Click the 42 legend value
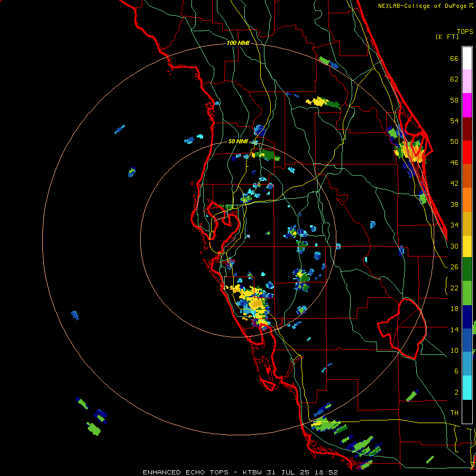The image size is (476, 476). pos(454,183)
